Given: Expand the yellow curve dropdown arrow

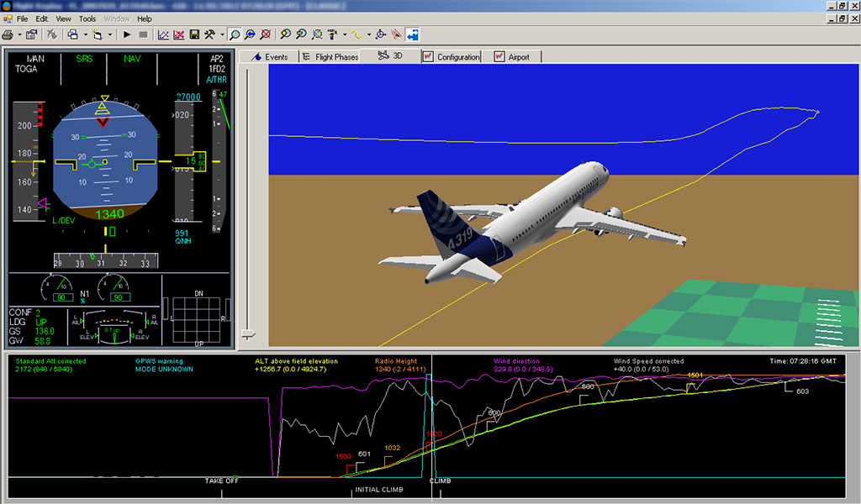Looking at the screenshot, I should [369, 35].
